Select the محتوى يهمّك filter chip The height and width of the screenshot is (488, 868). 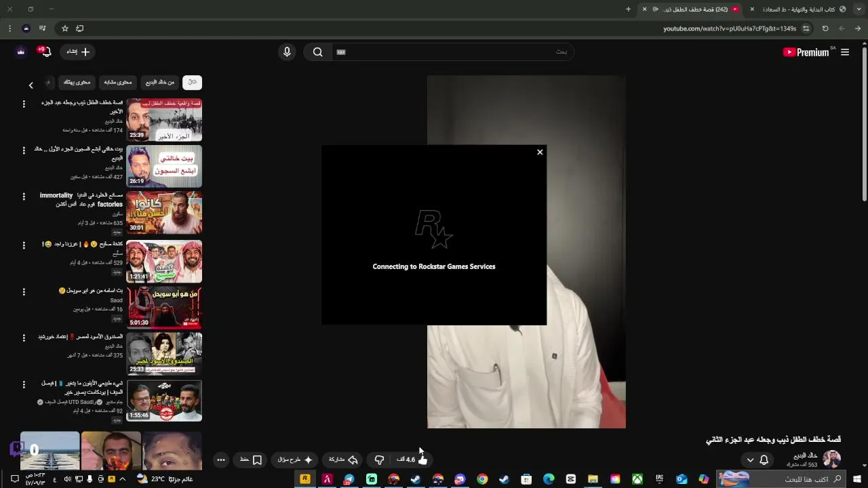click(x=77, y=82)
